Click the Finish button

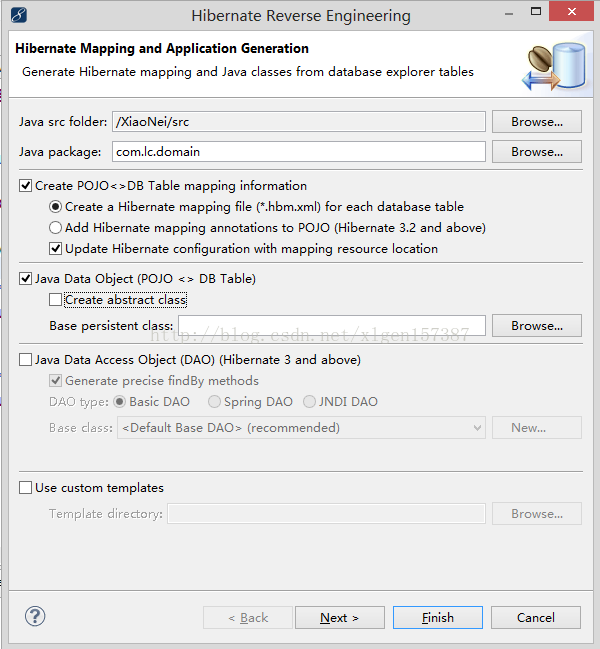coord(438,618)
